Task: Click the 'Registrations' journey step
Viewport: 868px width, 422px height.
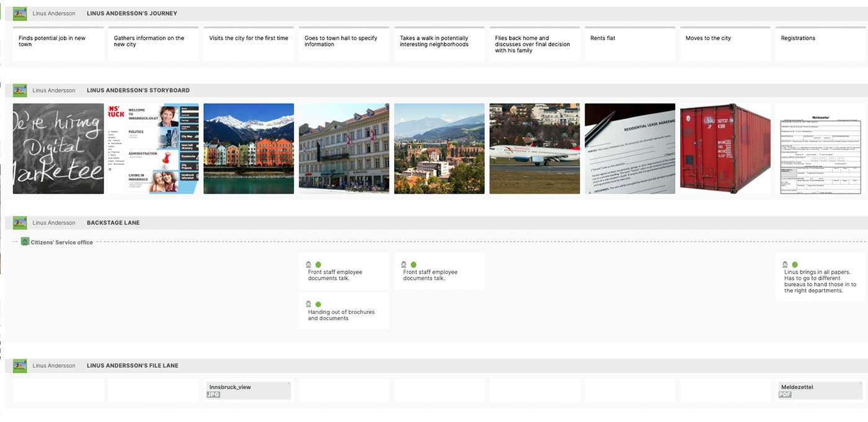Action: pos(820,44)
